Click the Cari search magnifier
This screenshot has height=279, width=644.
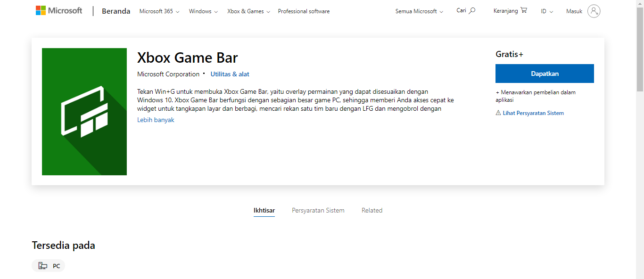pos(472,10)
